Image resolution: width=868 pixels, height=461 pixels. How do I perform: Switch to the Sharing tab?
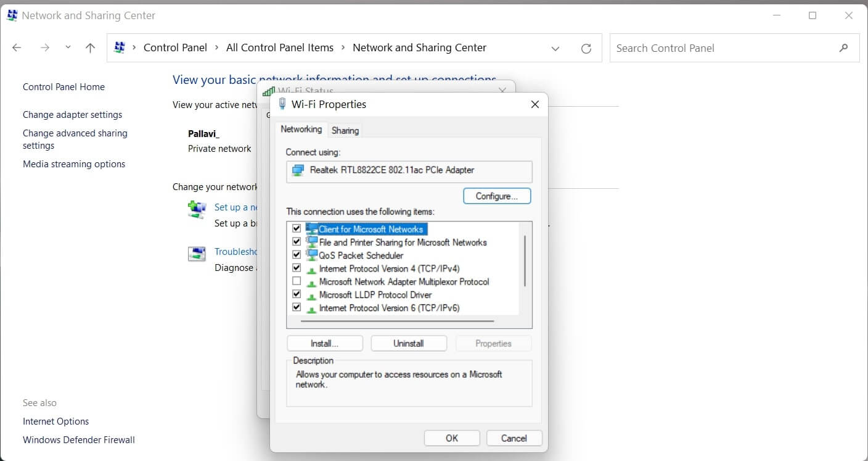[345, 130]
